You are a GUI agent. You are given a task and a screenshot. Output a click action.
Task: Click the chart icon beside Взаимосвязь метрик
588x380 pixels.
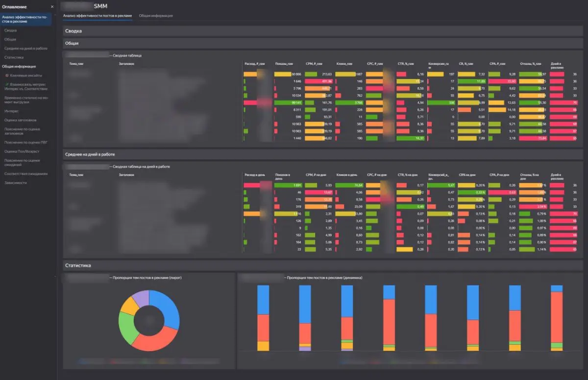(7, 84)
